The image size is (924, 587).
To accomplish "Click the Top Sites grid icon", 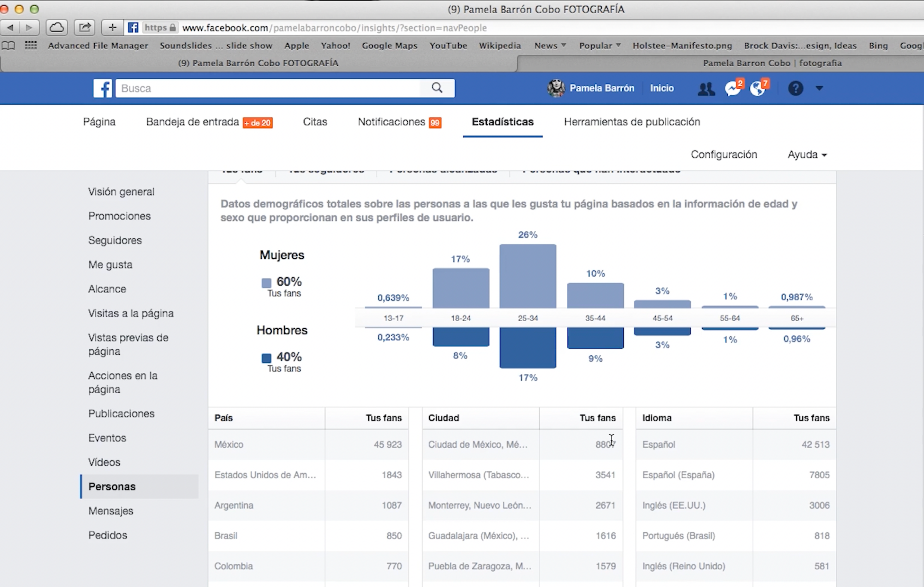I will (31, 45).
